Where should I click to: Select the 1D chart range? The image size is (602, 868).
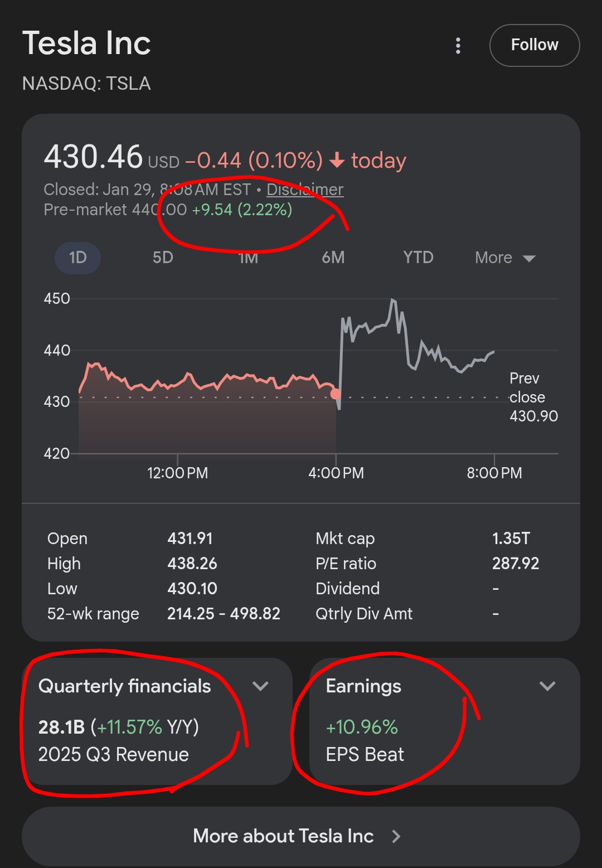[x=77, y=258]
